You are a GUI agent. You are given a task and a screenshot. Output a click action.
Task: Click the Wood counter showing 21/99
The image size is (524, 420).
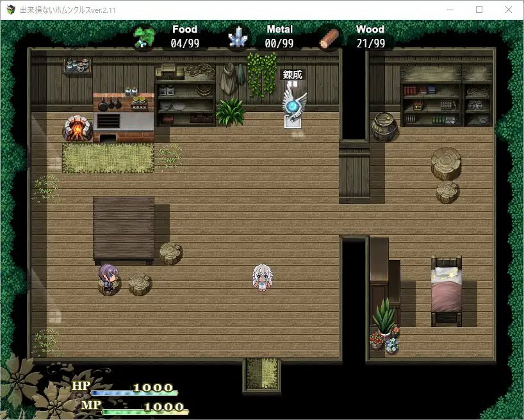370,44
